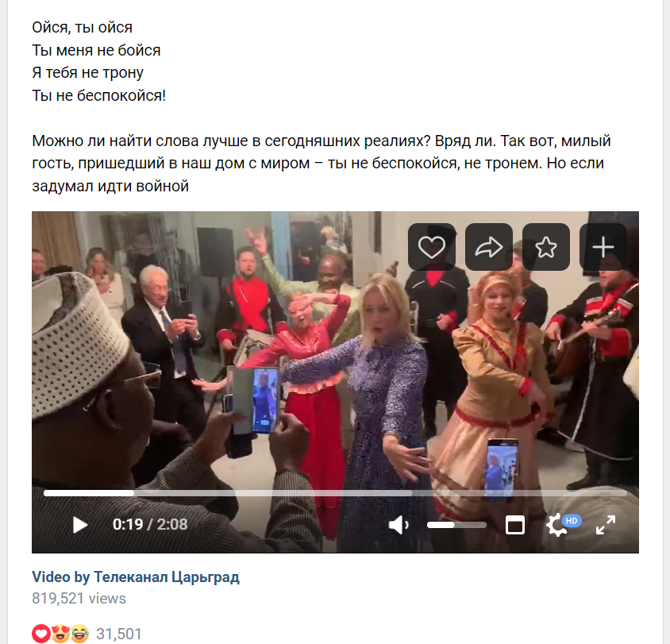
Task: Open the video quality settings gear
Action: click(x=557, y=526)
